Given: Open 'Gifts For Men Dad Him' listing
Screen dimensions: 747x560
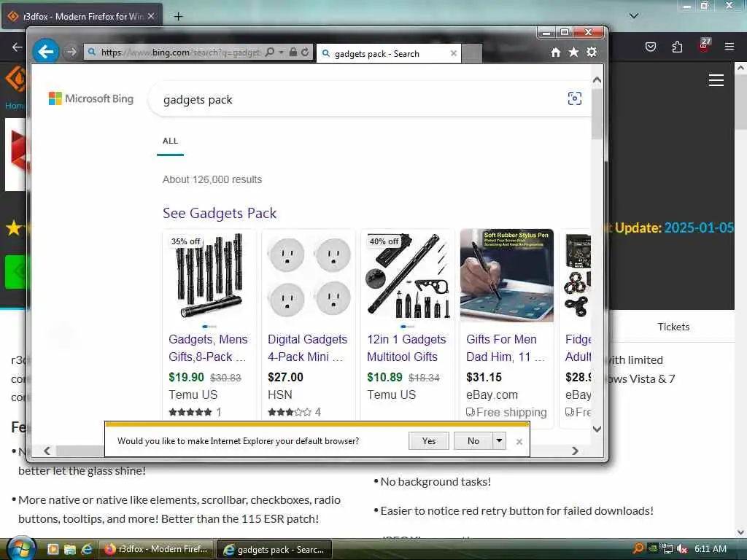Looking at the screenshot, I should (x=506, y=348).
